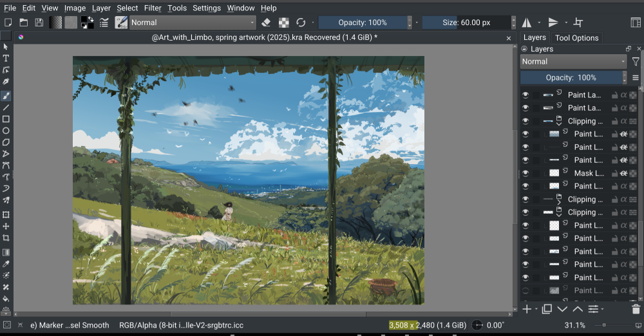Open the arrow beside reload preset
The width and height of the screenshot is (644, 336).
point(312,23)
